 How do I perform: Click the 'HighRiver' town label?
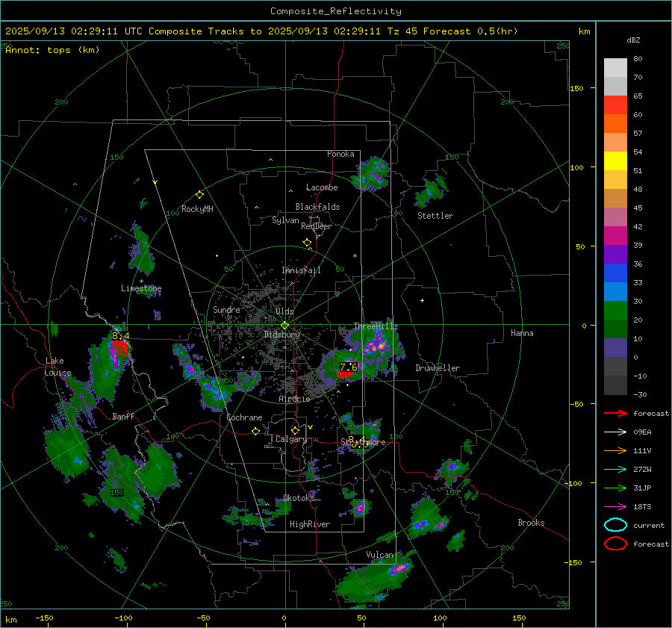310,524
